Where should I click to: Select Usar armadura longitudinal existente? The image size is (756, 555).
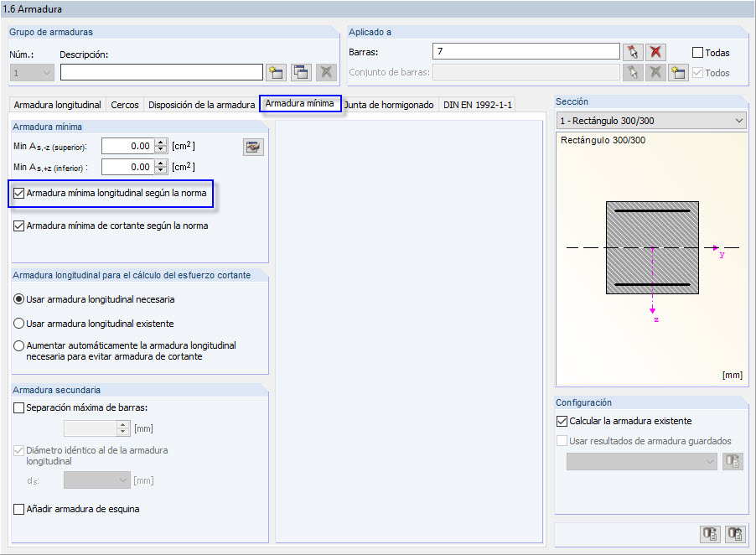coord(18,324)
